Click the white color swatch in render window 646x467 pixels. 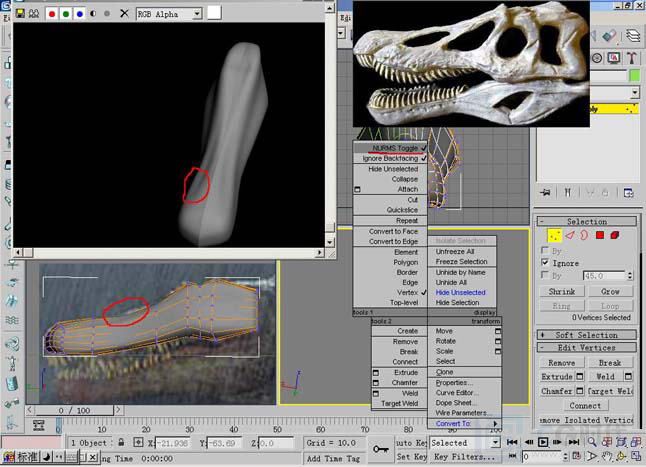point(214,13)
